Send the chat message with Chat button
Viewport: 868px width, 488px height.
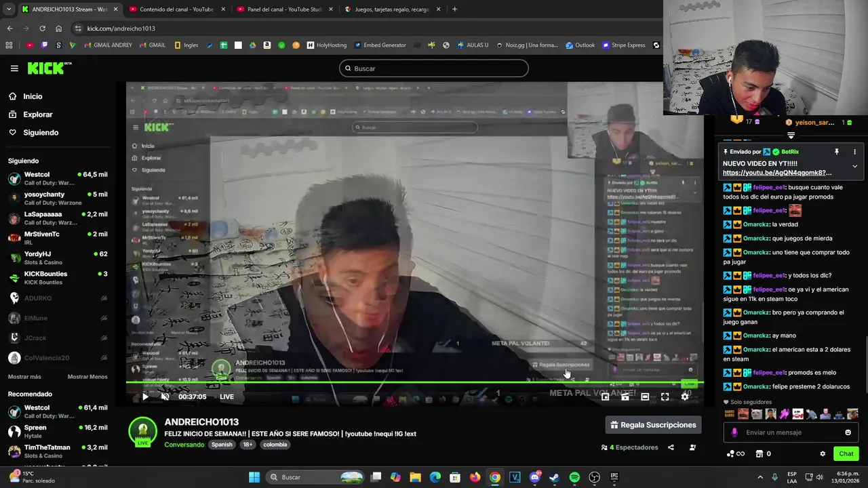click(846, 454)
